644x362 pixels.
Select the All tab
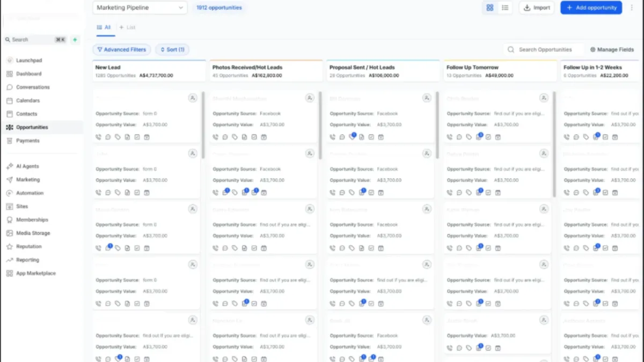(x=104, y=27)
